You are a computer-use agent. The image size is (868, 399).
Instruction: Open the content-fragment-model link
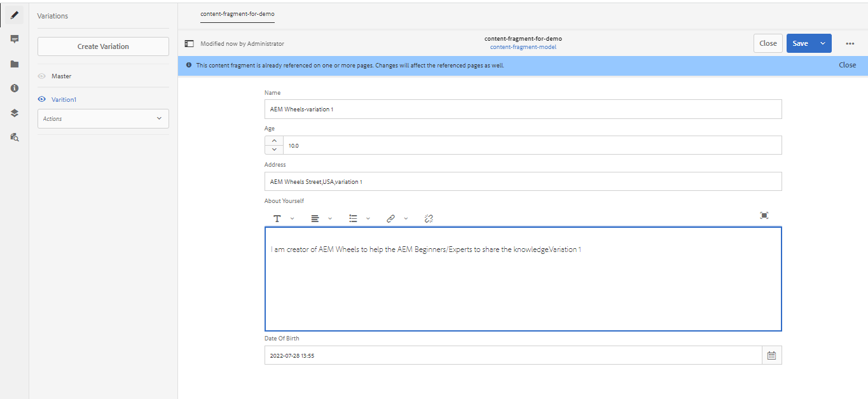pyautogui.click(x=523, y=47)
